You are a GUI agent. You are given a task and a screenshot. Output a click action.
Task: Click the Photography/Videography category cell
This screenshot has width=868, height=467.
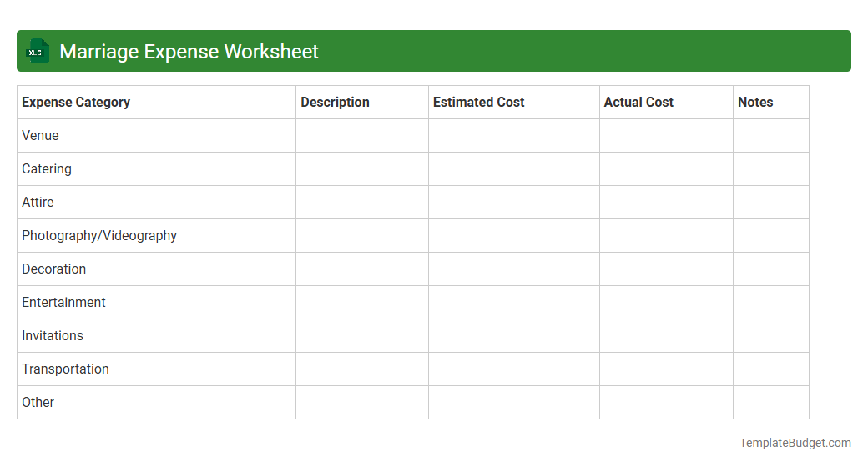click(x=157, y=236)
